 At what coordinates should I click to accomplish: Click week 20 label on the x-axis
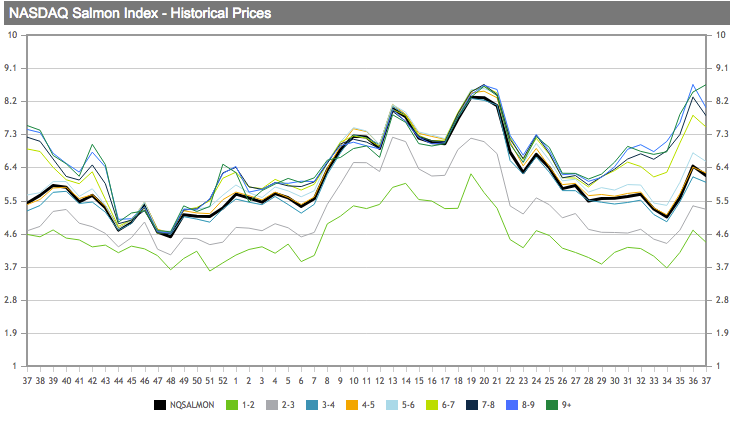(x=485, y=381)
